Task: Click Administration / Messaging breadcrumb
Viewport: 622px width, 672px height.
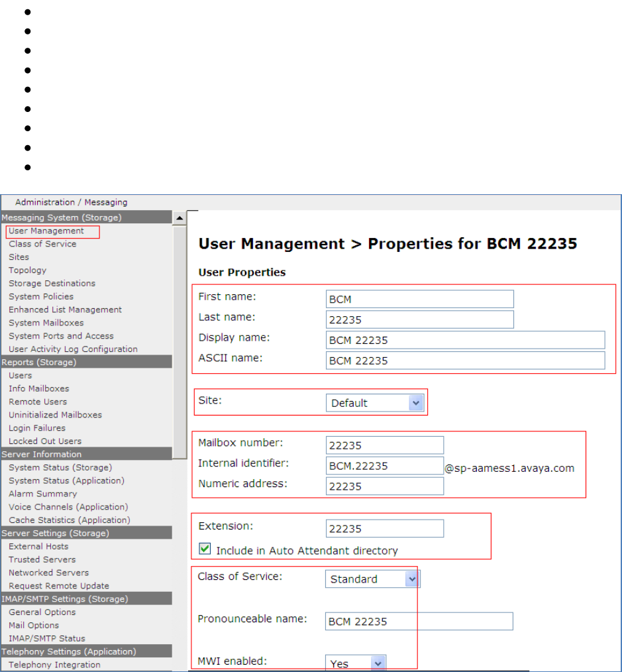Action: pyautogui.click(x=71, y=202)
